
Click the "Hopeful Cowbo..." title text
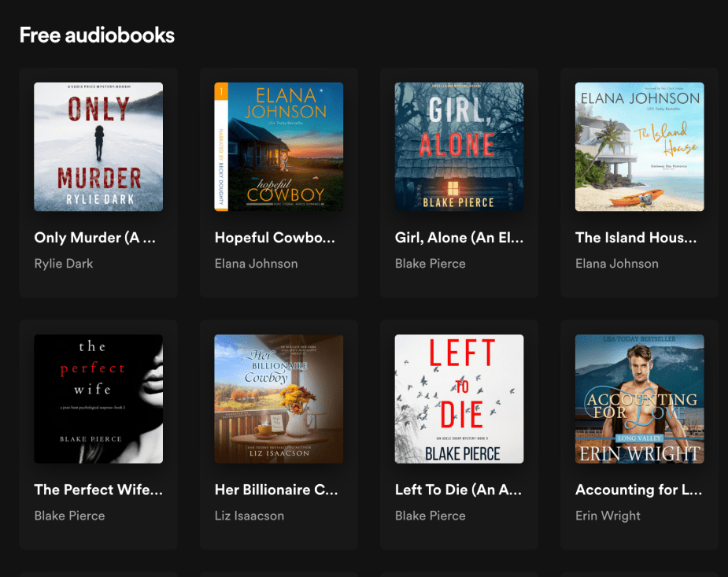(x=275, y=238)
